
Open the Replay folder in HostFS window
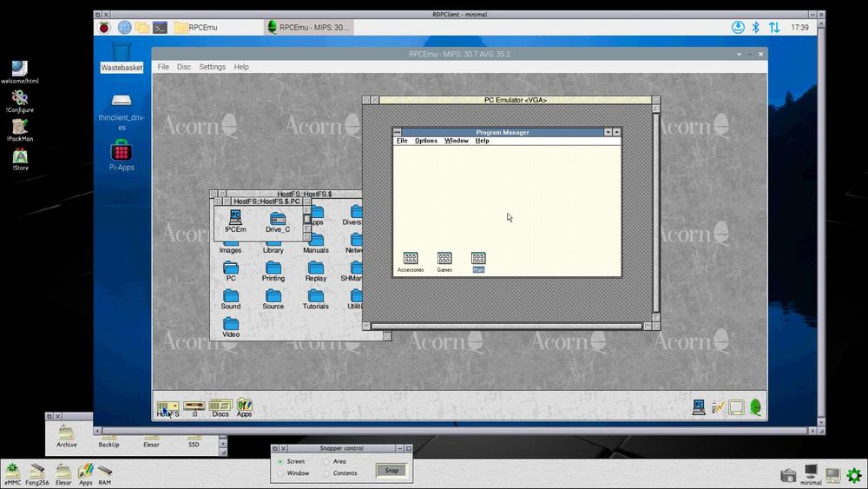(x=316, y=271)
